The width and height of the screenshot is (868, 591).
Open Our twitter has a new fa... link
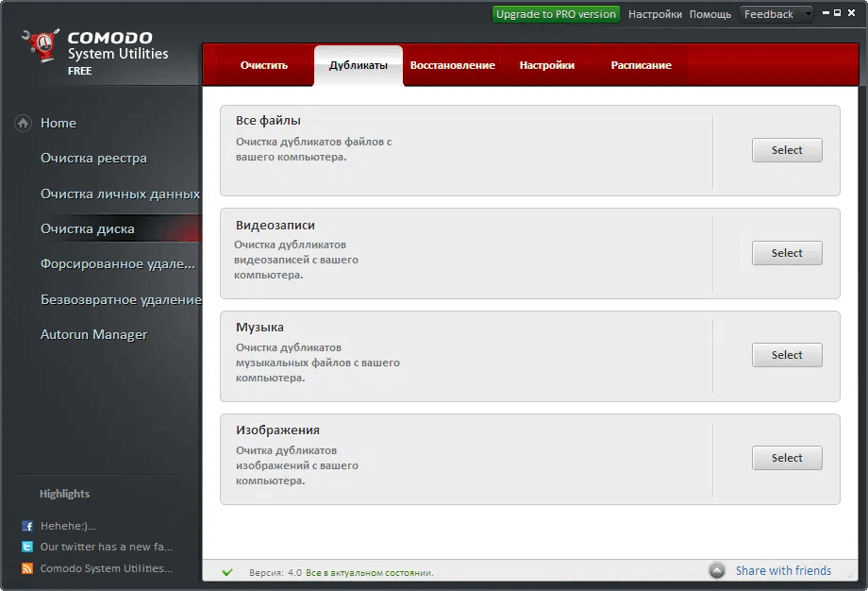tap(107, 547)
